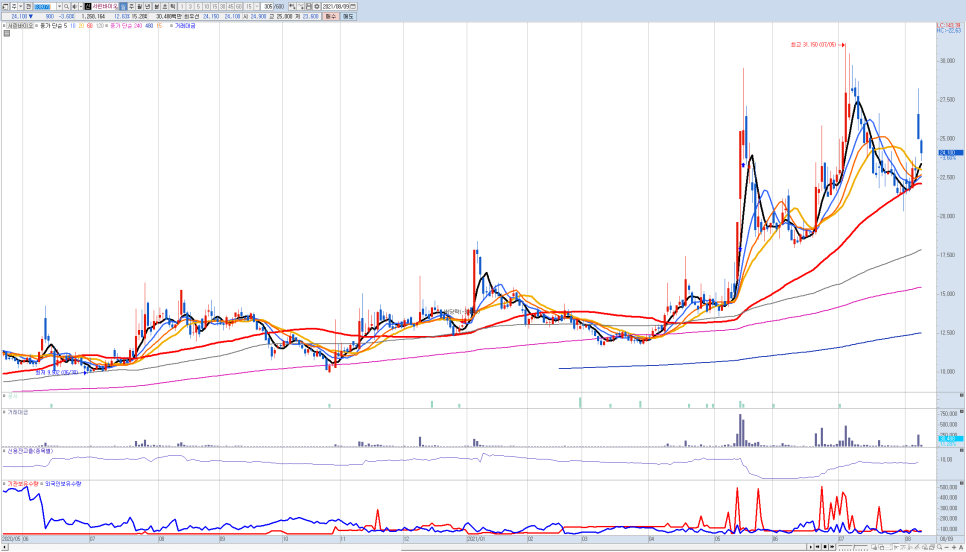Open the stock code history dropdown arrow
Screen dimensions: 966x552
(x=60, y=6)
